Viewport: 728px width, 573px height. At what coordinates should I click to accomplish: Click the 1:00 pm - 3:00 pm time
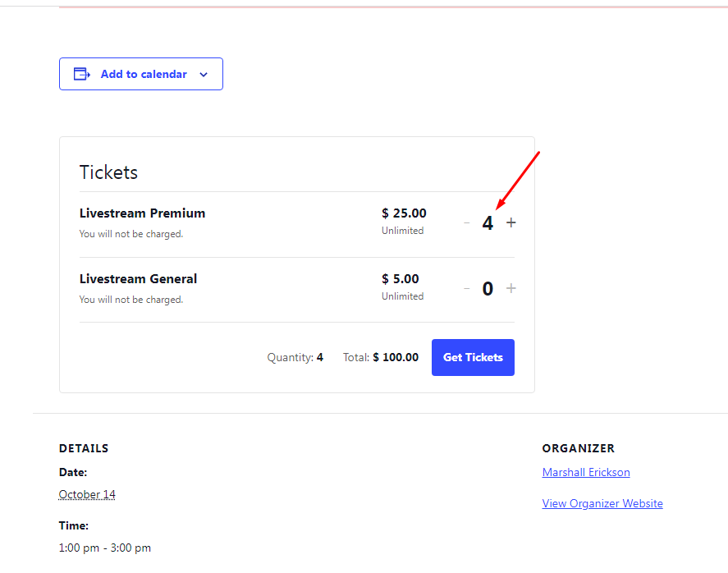(105, 548)
